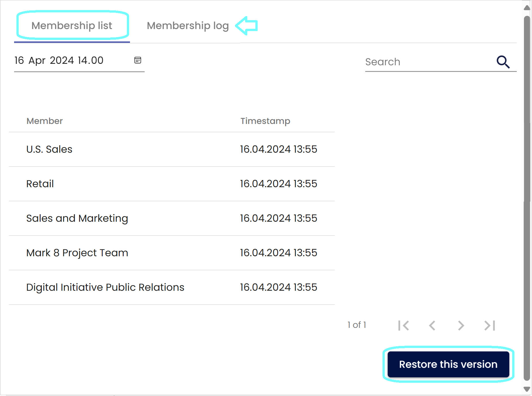Viewport: 532px width, 396px height.
Task: Sort by Member column header
Action: [x=45, y=121]
